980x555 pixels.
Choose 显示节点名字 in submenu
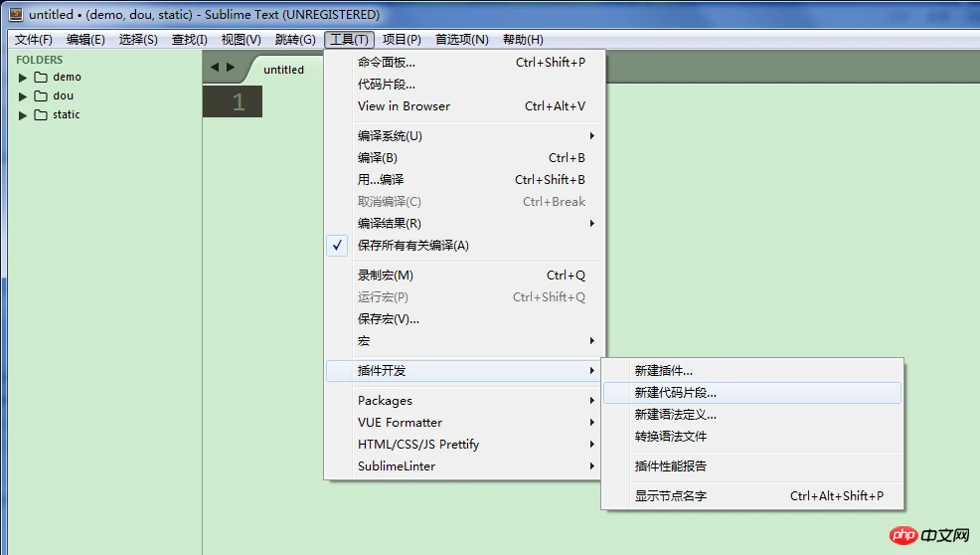(752, 495)
